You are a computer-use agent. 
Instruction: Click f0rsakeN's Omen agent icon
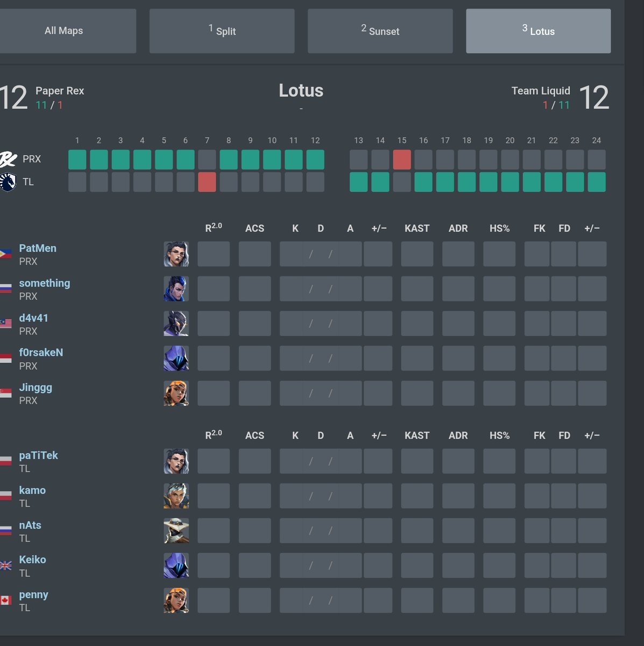176,359
